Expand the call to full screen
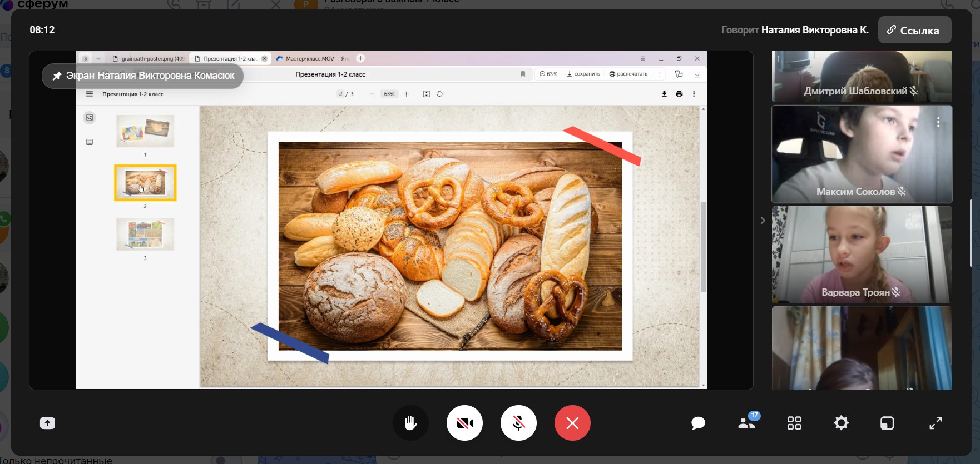 [936, 423]
